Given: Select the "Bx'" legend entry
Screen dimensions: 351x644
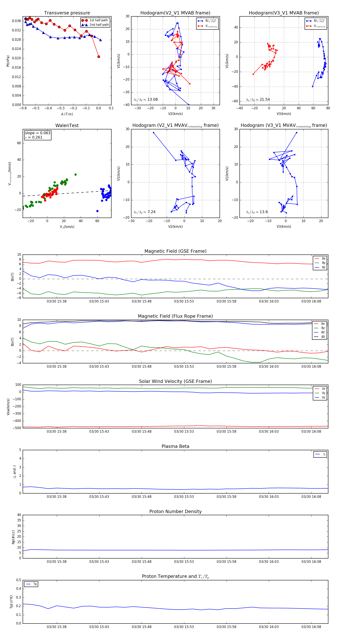Looking at the screenshot, I should pyautogui.click(x=320, y=324).
